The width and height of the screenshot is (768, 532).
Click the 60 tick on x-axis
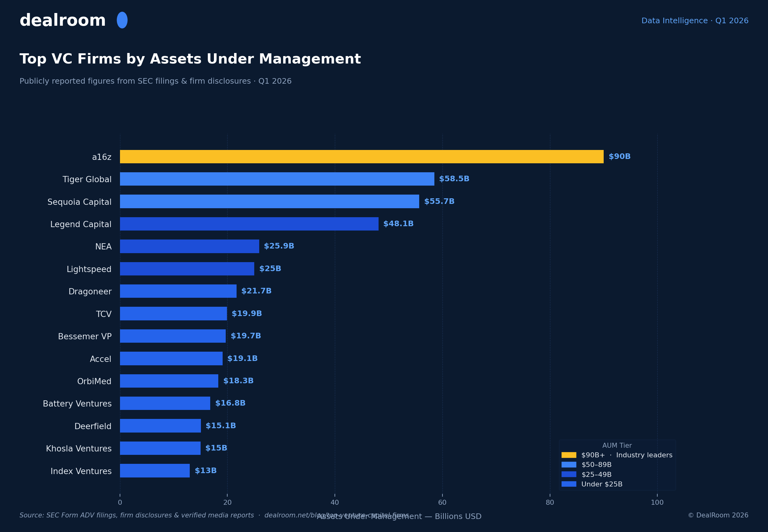click(x=442, y=503)
